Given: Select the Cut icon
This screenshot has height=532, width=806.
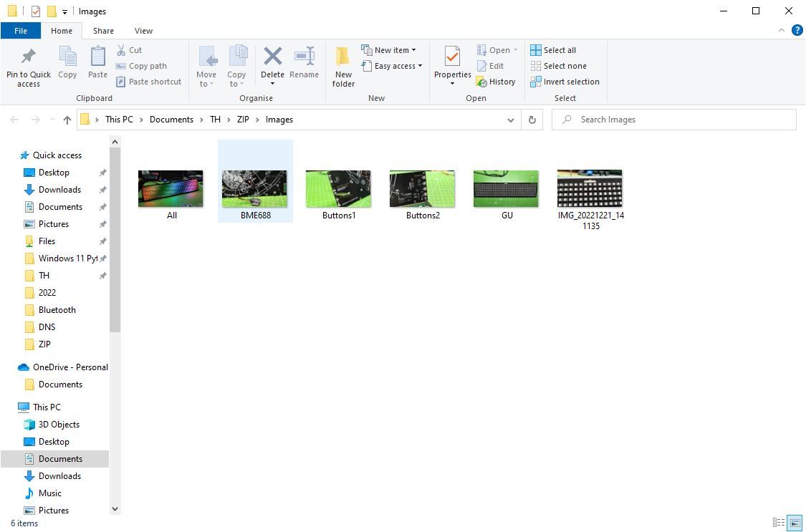Looking at the screenshot, I should click(122, 50).
